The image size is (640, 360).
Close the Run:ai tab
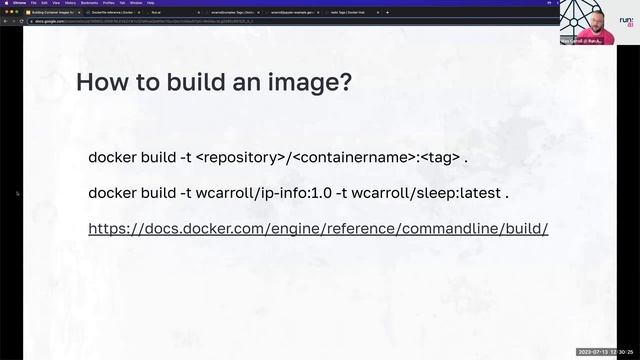click(x=198, y=13)
